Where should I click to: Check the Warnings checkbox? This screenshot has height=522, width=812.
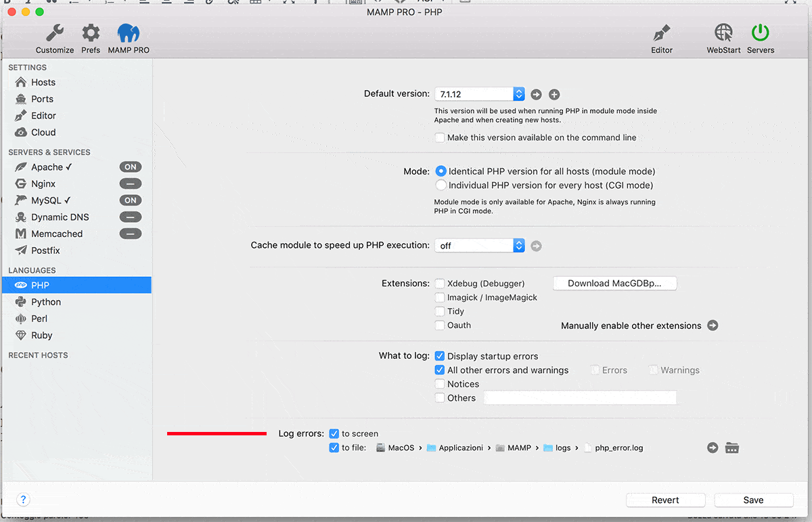click(x=654, y=370)
